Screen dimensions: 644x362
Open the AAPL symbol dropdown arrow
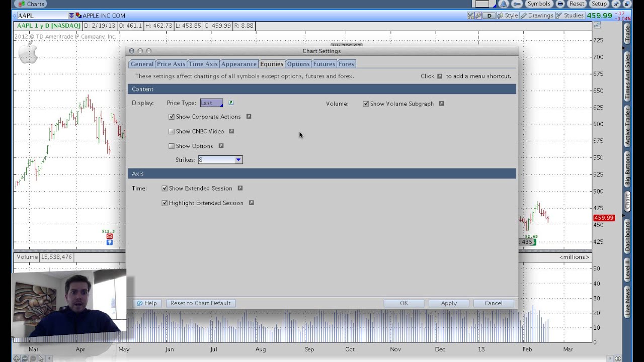[71, 16]
